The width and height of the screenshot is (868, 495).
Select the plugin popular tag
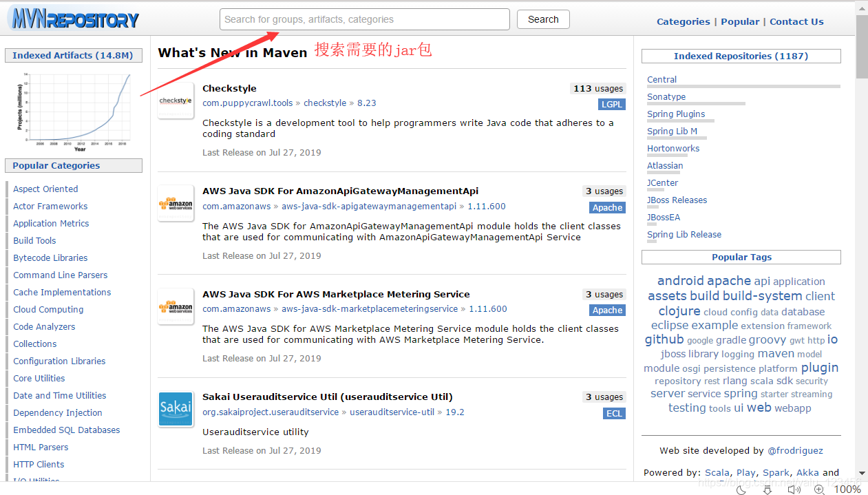tap(820, 367)
